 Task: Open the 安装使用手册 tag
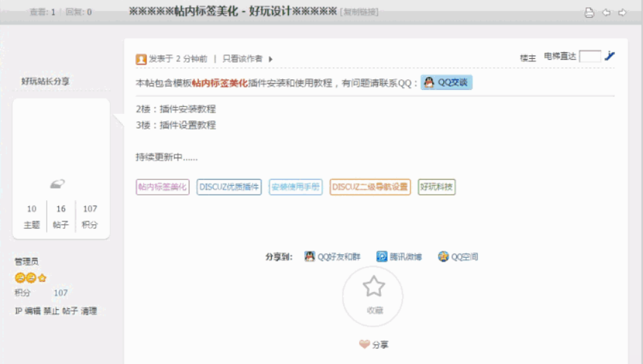tap(296, 187)
